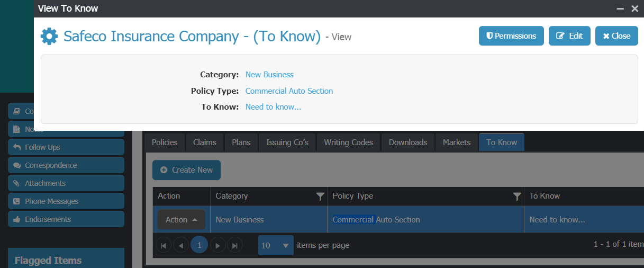Click the gear icon beside Safeco title
Viewport: 644px width, 268px height.
pos(49,36)
